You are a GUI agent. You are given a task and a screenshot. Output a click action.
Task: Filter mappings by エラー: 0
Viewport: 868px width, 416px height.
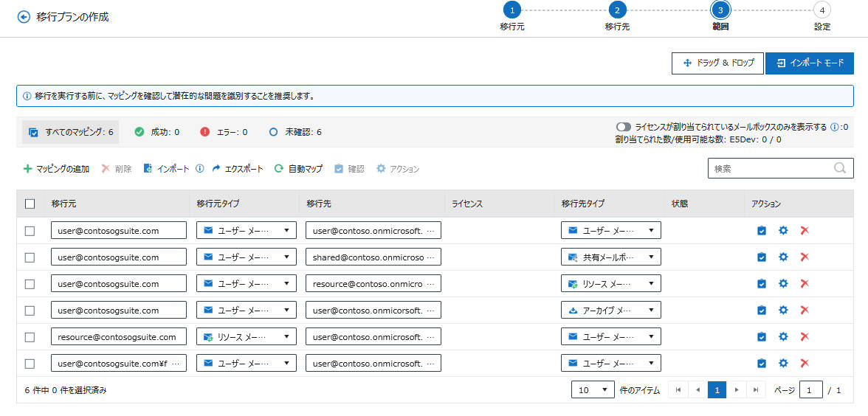pos(224,132)
